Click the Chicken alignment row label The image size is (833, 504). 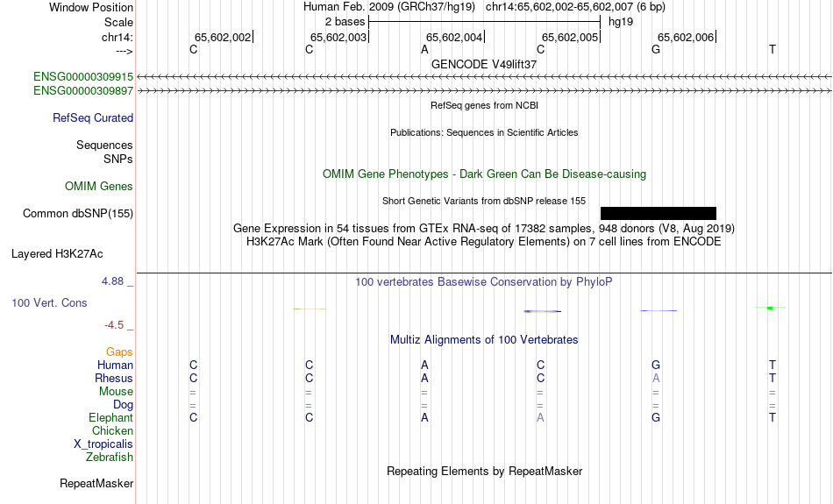[x=112, y=430]
